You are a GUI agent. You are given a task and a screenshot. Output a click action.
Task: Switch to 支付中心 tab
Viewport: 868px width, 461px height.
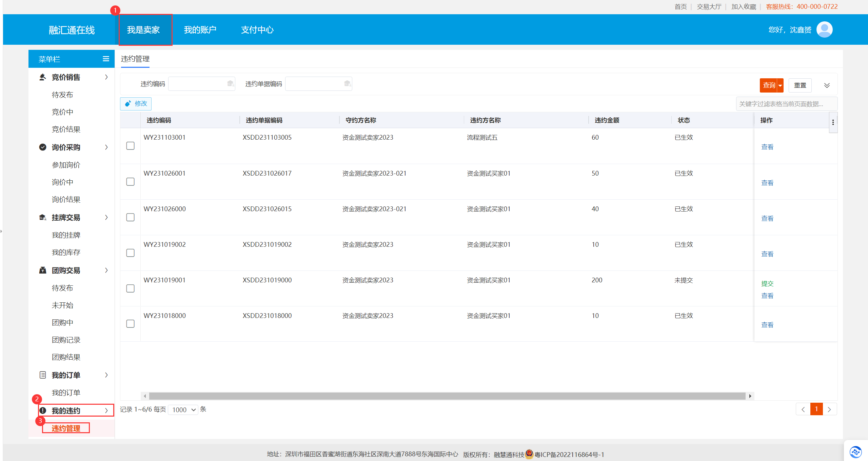(257, 30)
